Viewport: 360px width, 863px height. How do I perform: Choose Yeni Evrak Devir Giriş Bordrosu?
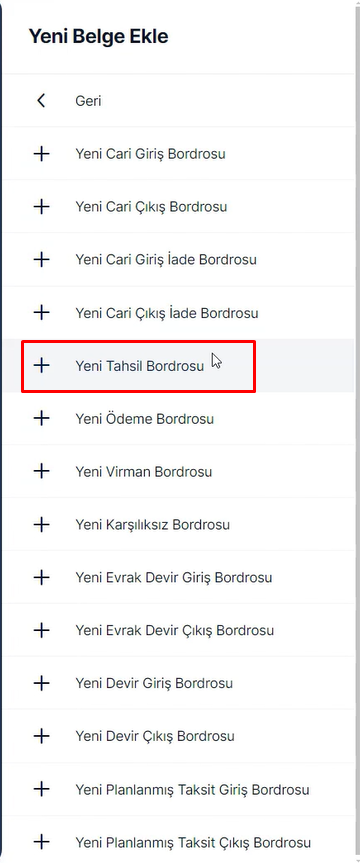(x=173, y=578)
